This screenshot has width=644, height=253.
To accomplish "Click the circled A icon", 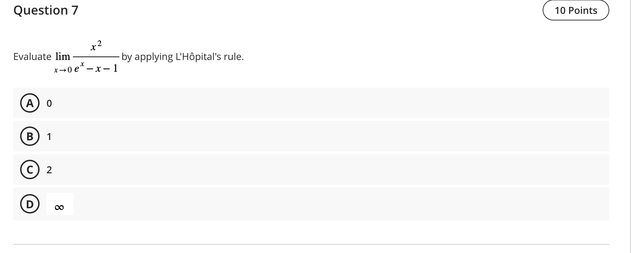I will pos(30,103).
